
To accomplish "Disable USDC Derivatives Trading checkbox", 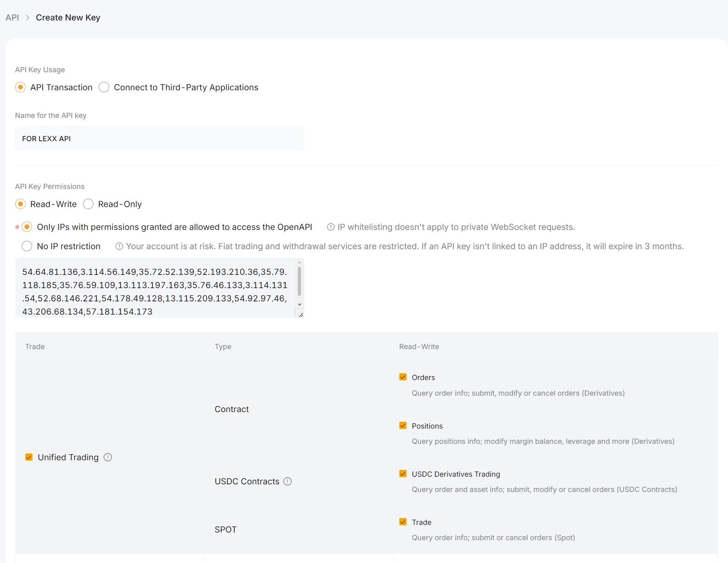I will pyautogui.click(x=403, y=474).
